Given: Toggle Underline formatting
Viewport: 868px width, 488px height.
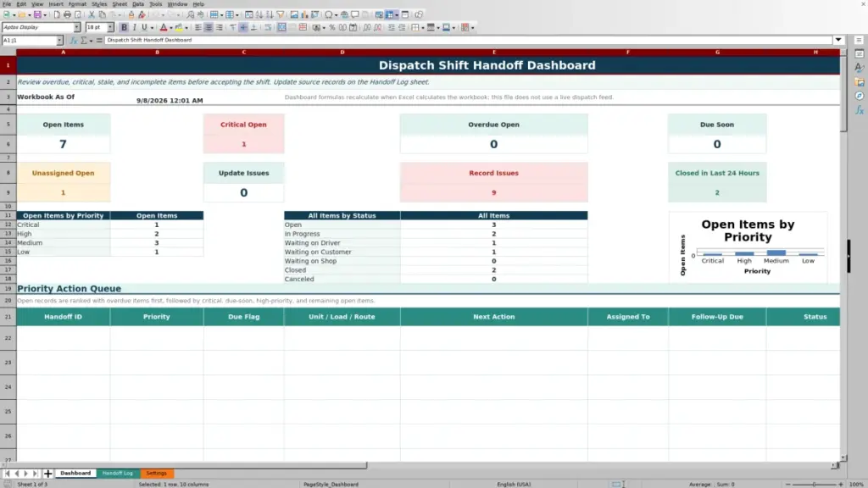Looking at the screenshot, I should coord(144,28).
